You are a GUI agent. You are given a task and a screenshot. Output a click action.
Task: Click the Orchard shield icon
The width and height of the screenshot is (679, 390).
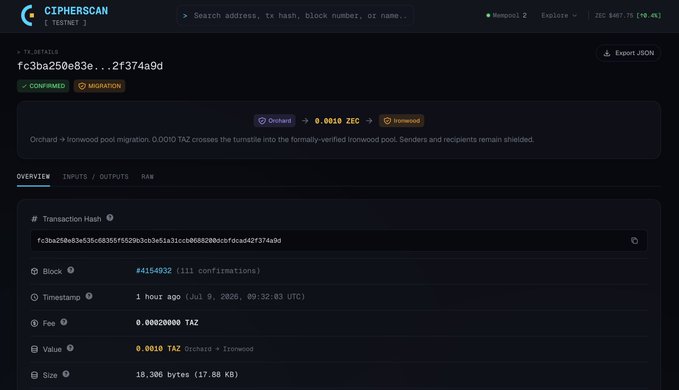[262, 121]
